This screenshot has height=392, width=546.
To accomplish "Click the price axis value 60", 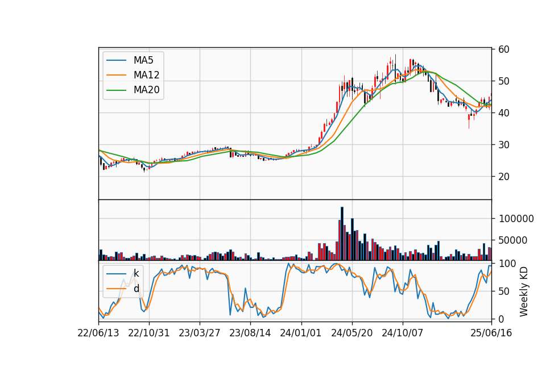I will pyautogui.click(x=504, y=49).
